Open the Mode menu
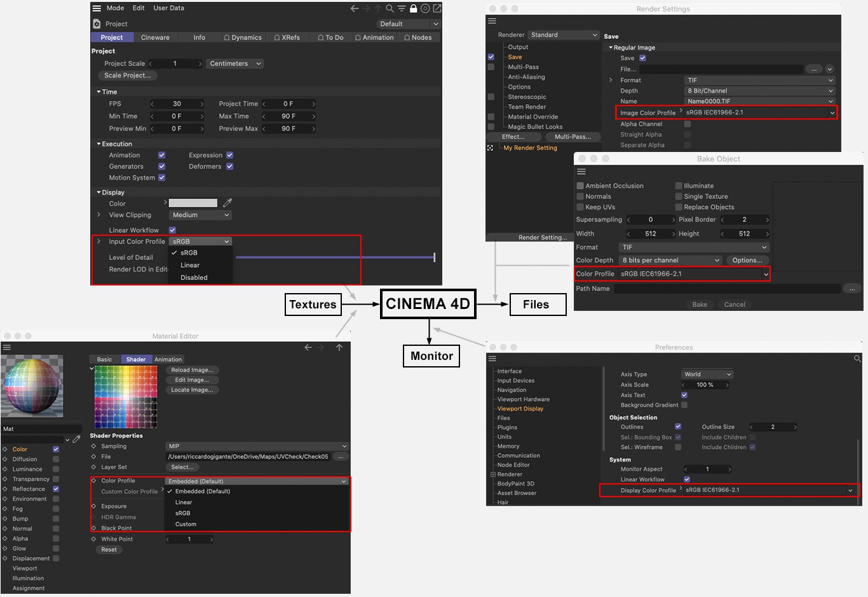 pos(115,8)
